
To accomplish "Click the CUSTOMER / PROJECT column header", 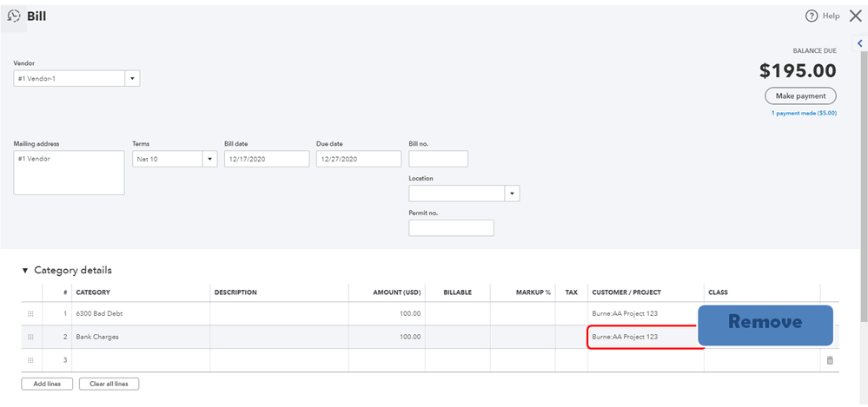I will point(626,292).
